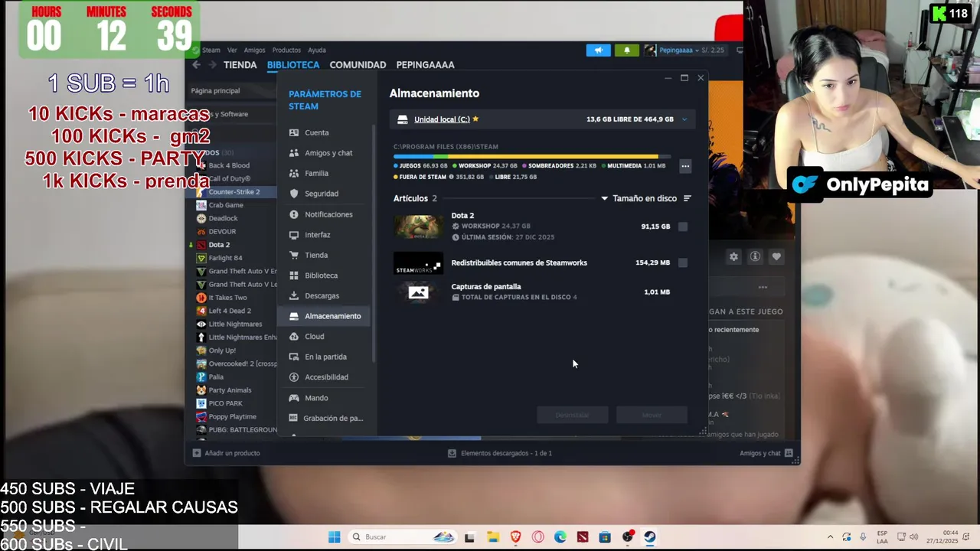Open the Productos menu
Viewport: 980px width, 551px height.
(286, 50)
